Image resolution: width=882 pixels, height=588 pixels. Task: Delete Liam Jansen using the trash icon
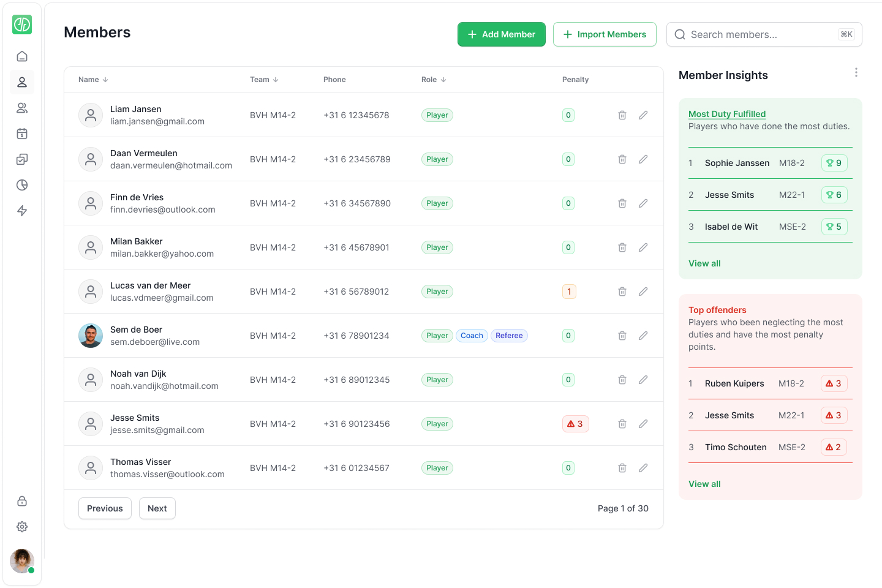[622, 115]
